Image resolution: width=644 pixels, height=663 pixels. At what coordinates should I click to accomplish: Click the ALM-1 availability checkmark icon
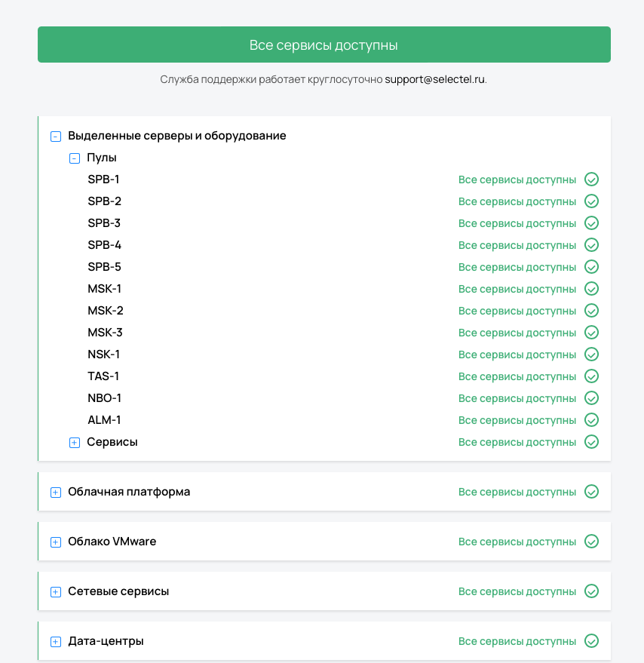point(592,420)
